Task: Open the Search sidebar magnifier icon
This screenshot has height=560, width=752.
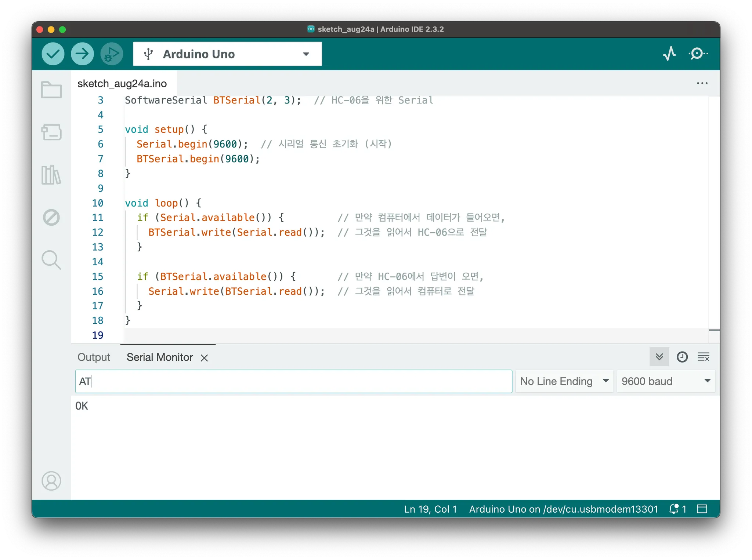Action: (51, 260)
